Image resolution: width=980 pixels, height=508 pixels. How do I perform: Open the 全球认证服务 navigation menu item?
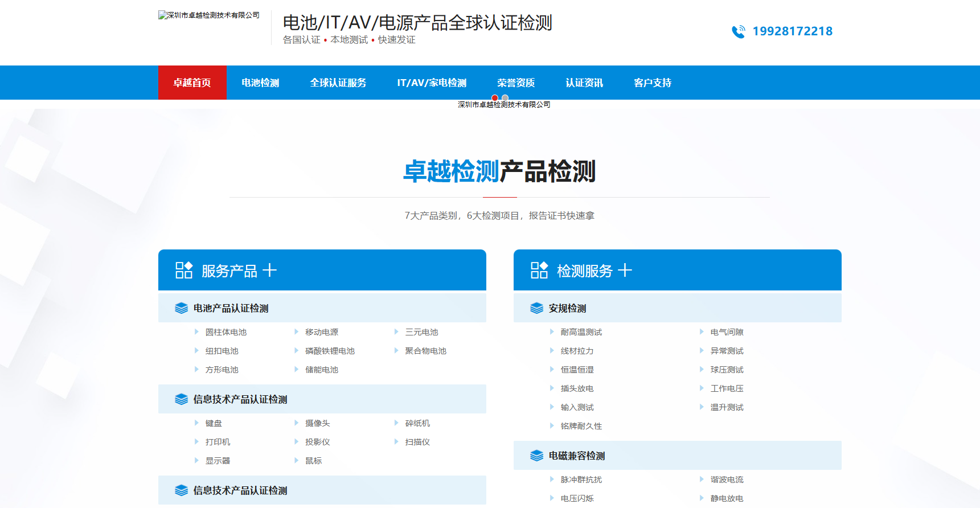pos(338,83)
